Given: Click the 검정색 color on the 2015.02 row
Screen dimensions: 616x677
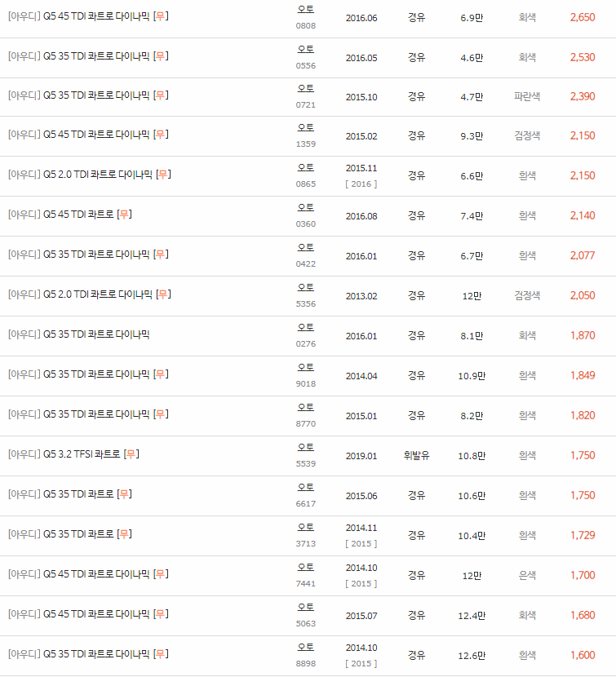Looking at the screenshot, I should pos(527,135).
